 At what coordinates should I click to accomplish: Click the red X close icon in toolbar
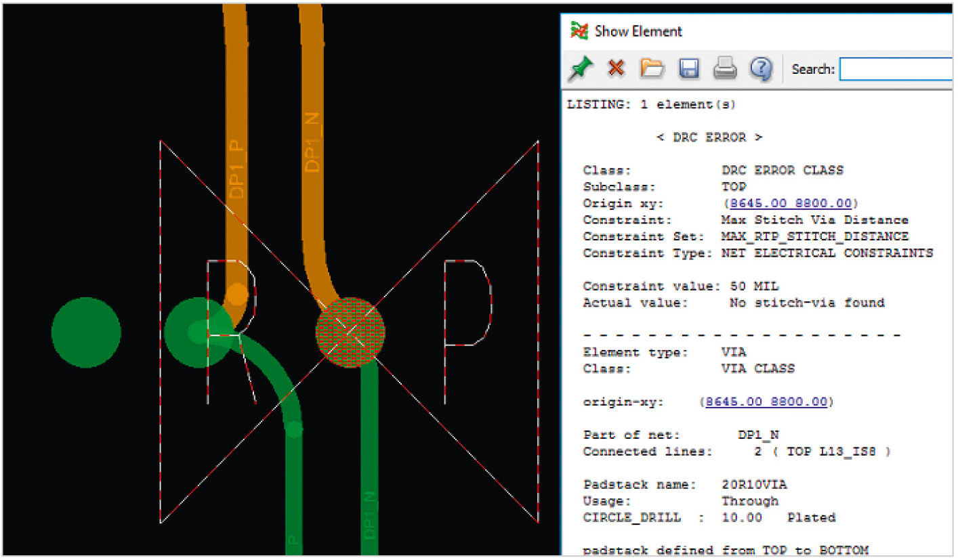616,68
